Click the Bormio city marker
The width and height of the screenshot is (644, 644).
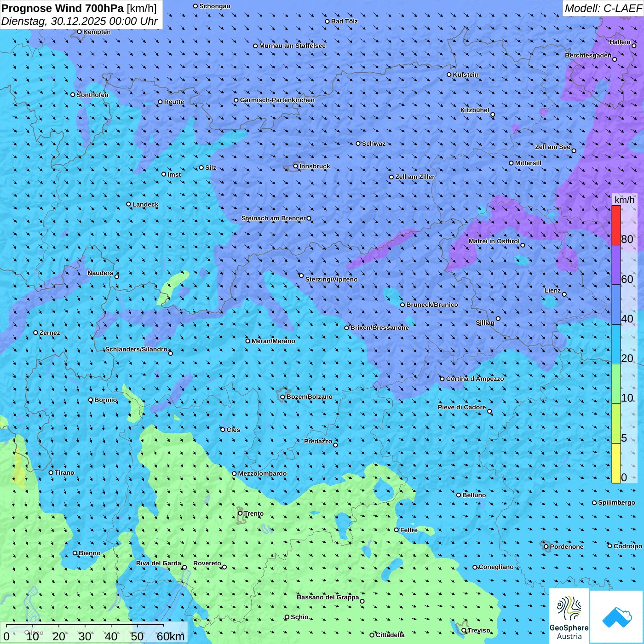tap(91, 400)
